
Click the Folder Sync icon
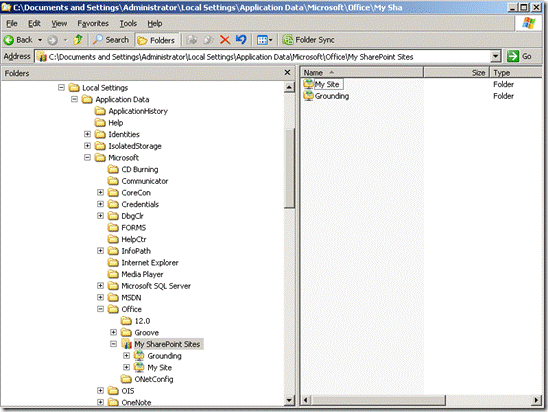[288, 40]
